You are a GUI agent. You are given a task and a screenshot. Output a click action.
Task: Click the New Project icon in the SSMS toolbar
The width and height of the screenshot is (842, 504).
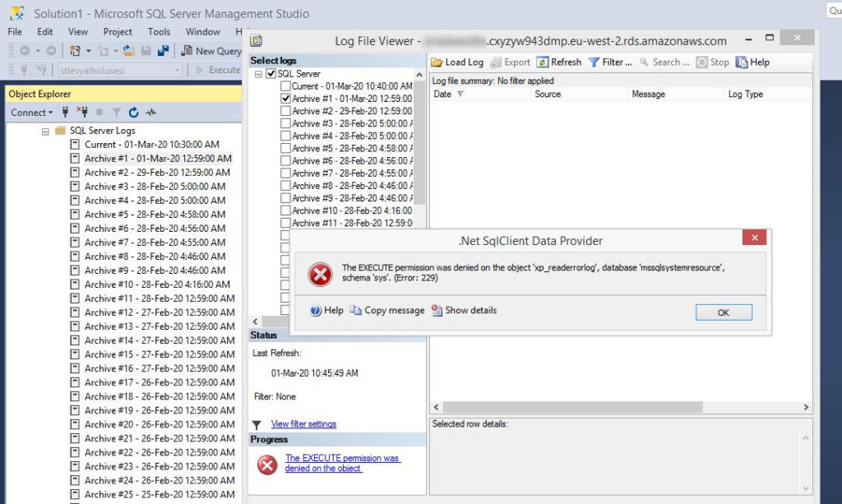(x=75, y=50)
